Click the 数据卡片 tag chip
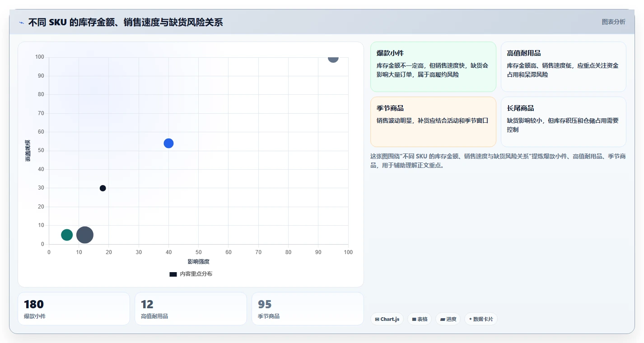This screenshot has width=644, height=343. [481, 319]
